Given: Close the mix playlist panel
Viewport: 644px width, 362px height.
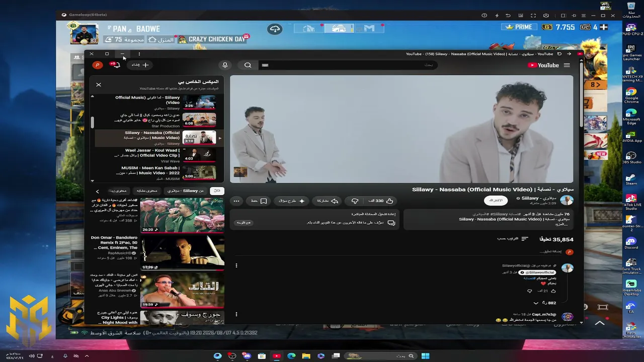Looking at the screenshot, I should [x=99, y=84].
